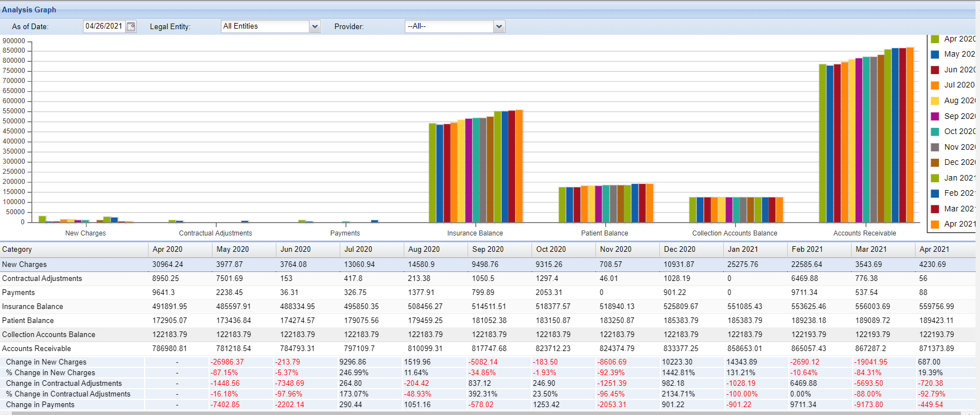Screen dimensions: 980x415
Task: Select the Nov 2020 gray legend marker
Action: click(935, 147)
